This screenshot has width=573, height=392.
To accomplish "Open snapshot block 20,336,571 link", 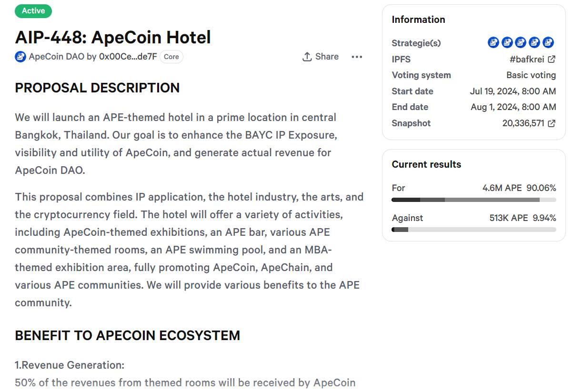I will [523, 123].
